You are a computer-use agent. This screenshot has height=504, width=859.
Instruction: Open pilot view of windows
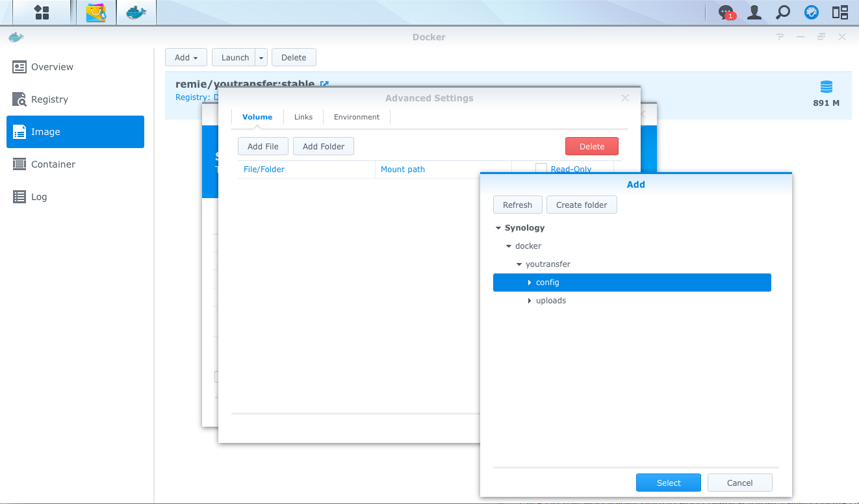pos(840,12)
